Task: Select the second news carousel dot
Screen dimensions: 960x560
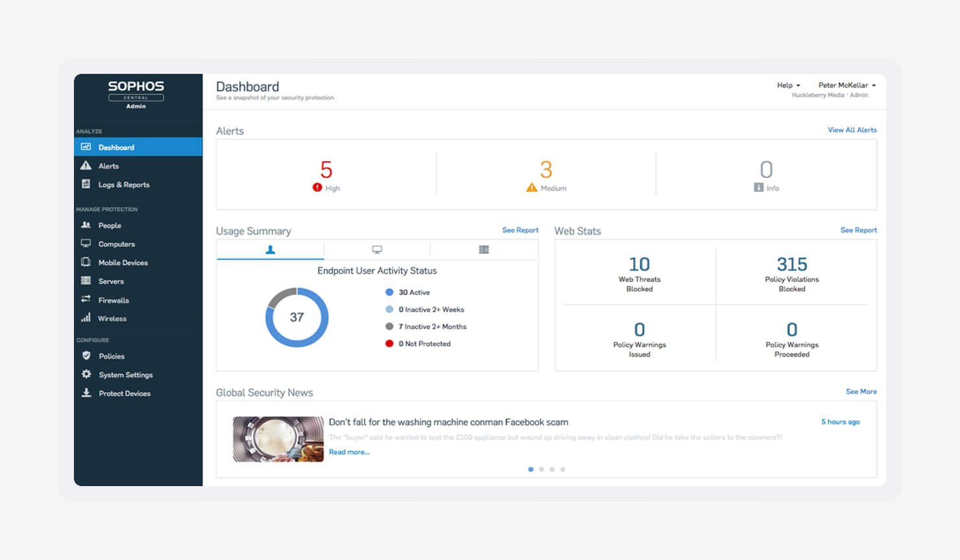Action: (541, 469)
